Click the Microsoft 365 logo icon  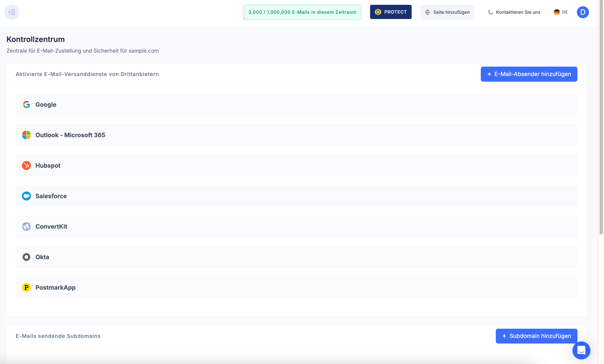pos(27,135)
